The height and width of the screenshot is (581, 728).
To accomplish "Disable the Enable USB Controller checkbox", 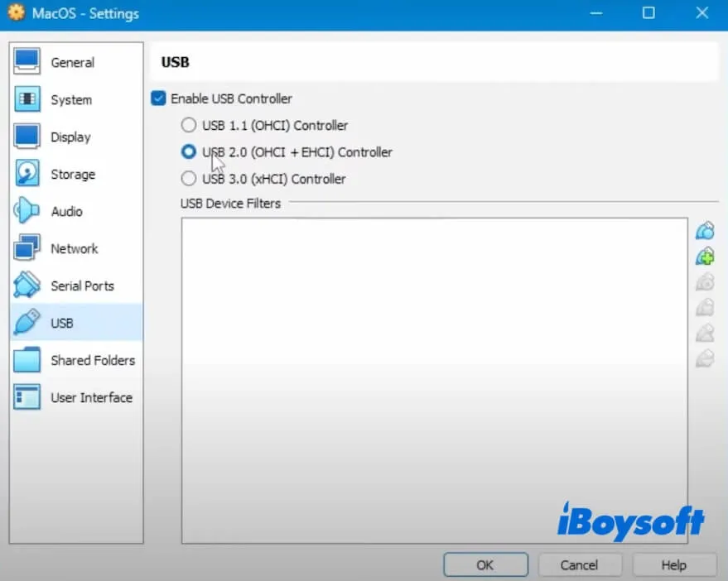I will pyautogui.click(x=158, y=98).
